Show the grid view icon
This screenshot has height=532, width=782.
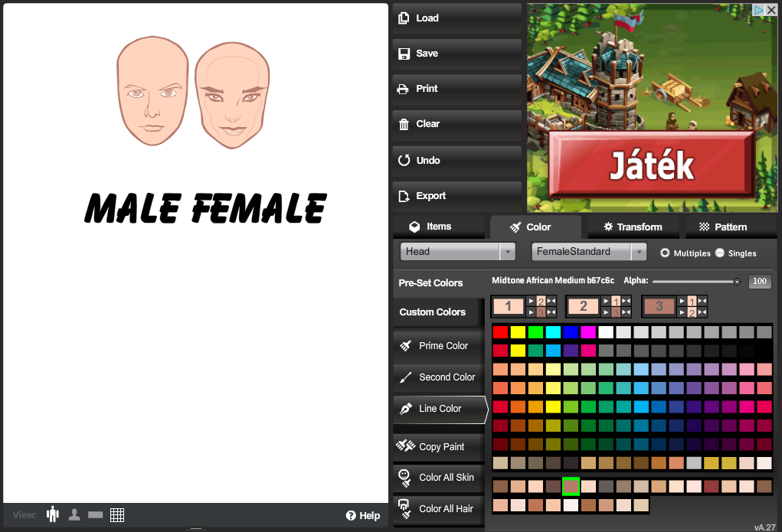pyautogui.click(x=117, y=515)
